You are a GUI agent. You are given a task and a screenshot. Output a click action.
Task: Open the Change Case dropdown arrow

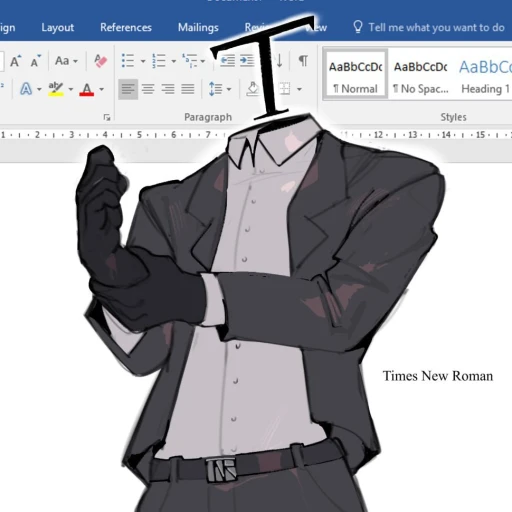tap(75, 61)
